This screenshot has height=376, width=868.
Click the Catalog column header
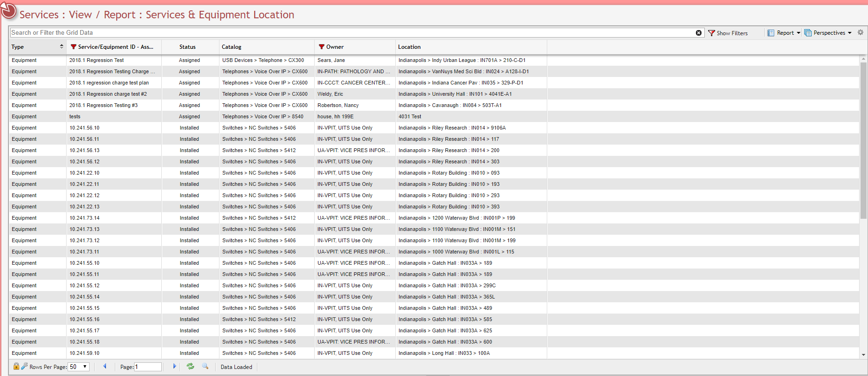(x=232, y=47)
